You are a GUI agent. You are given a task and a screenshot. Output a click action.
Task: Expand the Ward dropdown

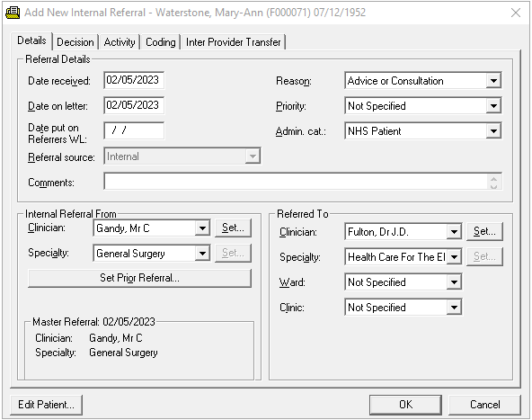coord(454,282)
